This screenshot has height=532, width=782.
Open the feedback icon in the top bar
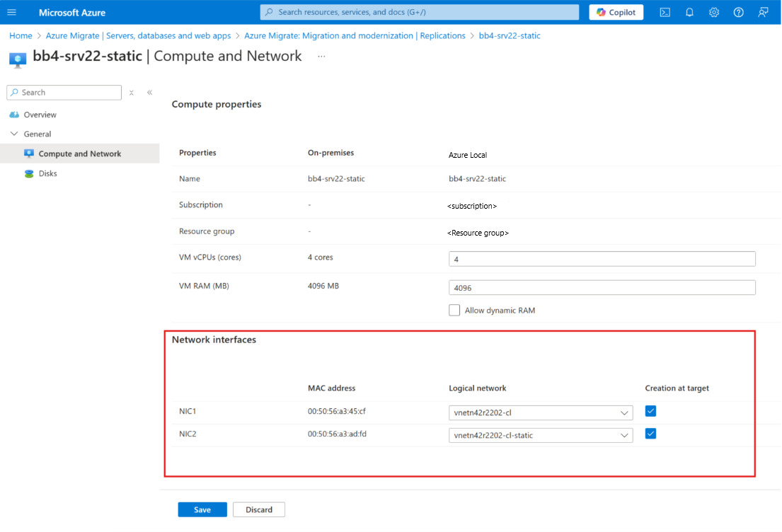tap(763, 13)
